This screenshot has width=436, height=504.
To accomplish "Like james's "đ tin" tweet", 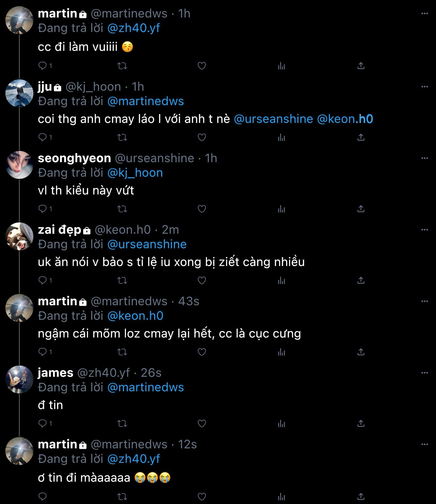I will [202, 424].
